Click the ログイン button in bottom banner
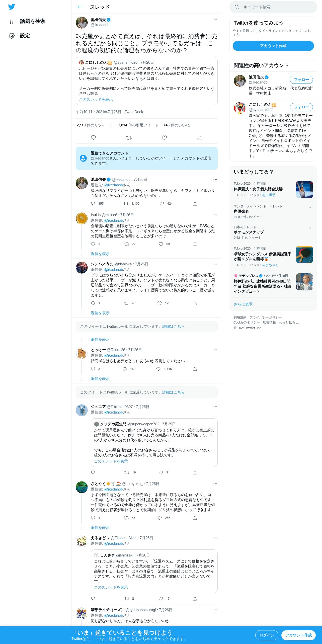Viewport: 322px width, 644px height. 267,635
